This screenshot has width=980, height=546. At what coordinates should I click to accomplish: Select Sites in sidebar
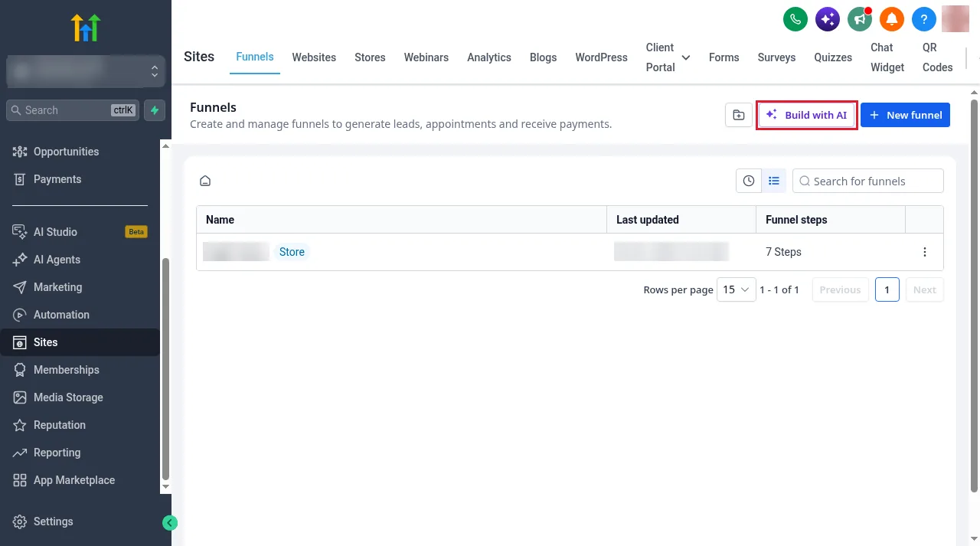point(80,342)
